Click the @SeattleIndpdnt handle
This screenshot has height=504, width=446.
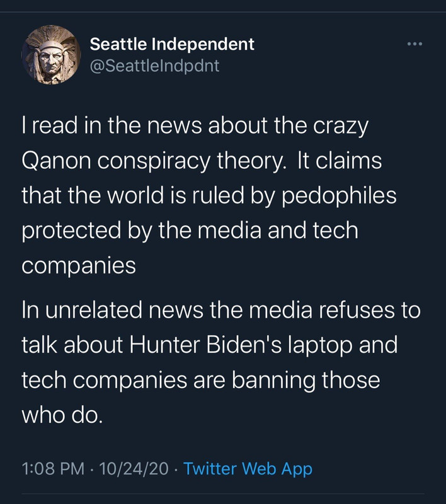[x=155, y=66]
